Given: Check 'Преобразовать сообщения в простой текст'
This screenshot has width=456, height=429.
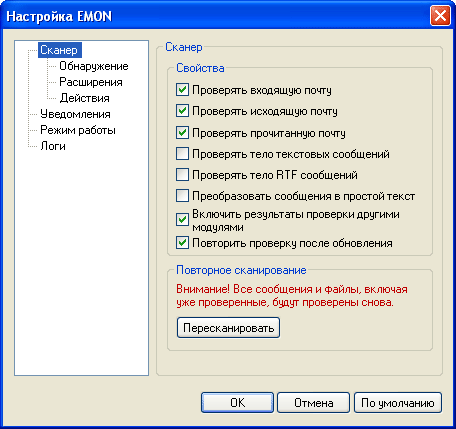Looking at the screenshot, I should (x=182, y=196).
